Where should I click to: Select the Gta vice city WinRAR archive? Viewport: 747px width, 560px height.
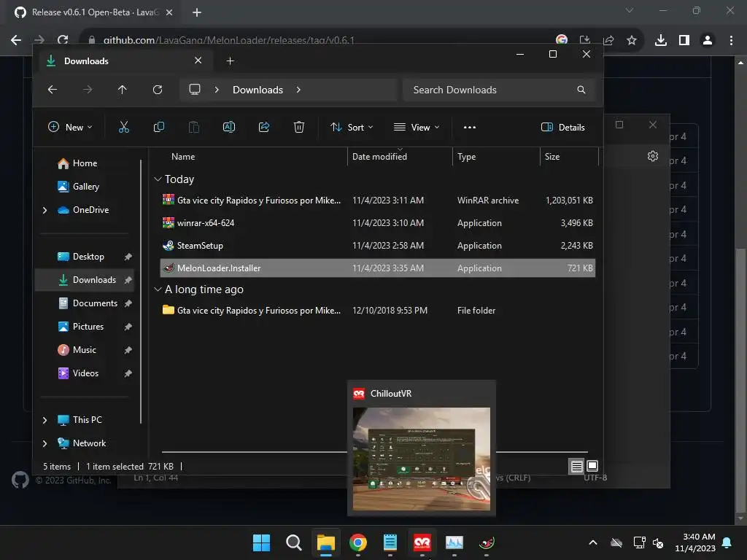(378, 201)
